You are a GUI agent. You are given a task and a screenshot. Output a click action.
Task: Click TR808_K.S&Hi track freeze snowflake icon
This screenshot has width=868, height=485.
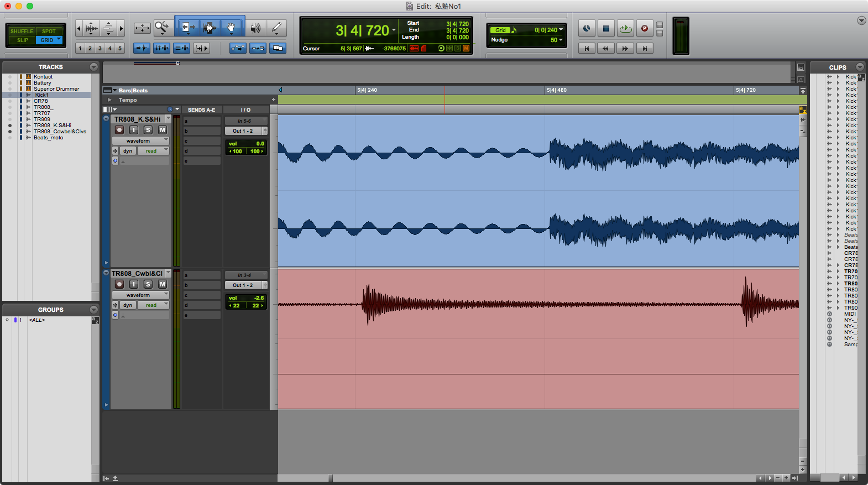point(115,151)
